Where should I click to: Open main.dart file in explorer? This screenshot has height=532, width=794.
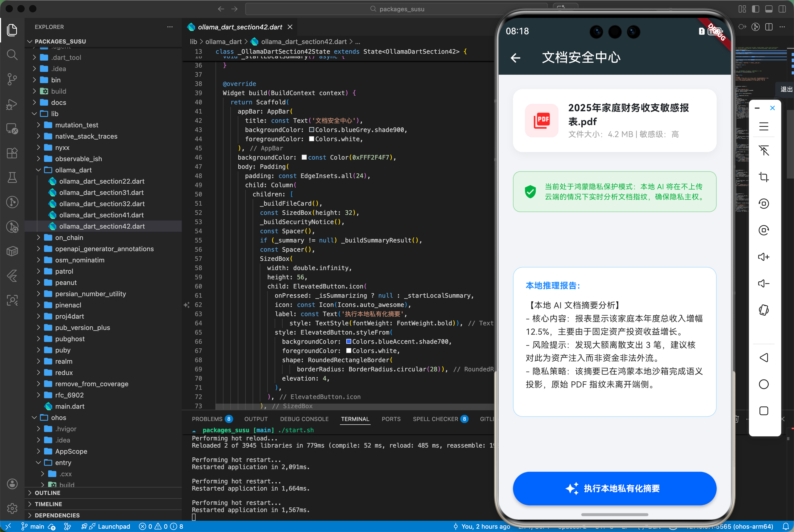point(70,406)
